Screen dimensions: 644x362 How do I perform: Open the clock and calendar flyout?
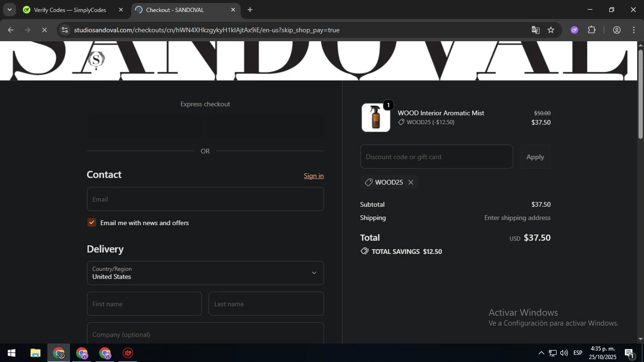pos(603,353)
